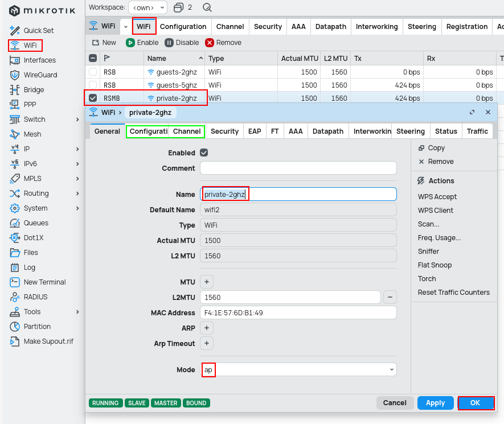504x424 pixels.
Task: Toggle the Enabled checkbox
Action: (x=204, y=153)
